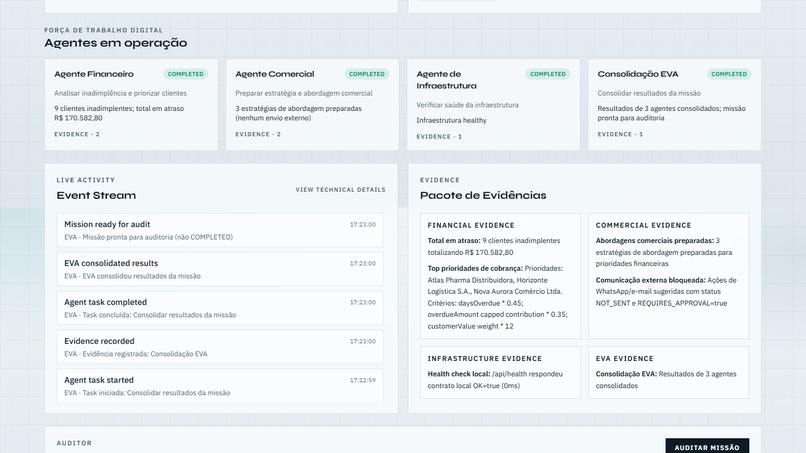
Task: Select 'Mission ready for audit' event
Action: point(220,230)
